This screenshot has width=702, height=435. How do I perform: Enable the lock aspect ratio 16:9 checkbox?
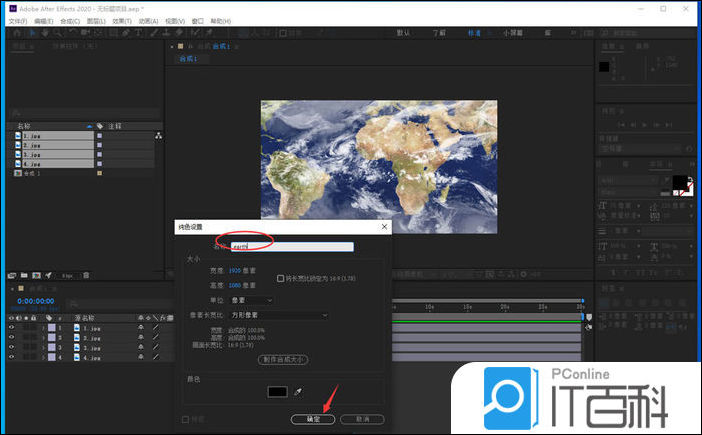(280, 278)
